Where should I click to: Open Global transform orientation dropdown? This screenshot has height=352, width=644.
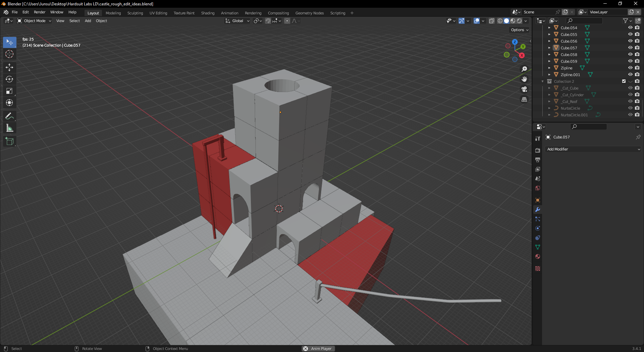point(237,21)
